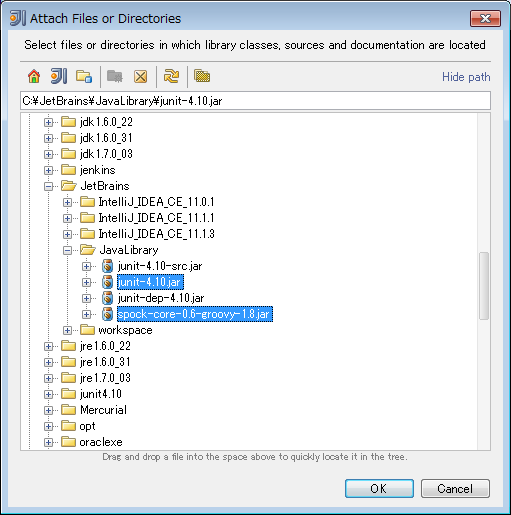
Task: Select spock-core-0.6-groovy-1.8.jar file name
Action: point(195,314)
